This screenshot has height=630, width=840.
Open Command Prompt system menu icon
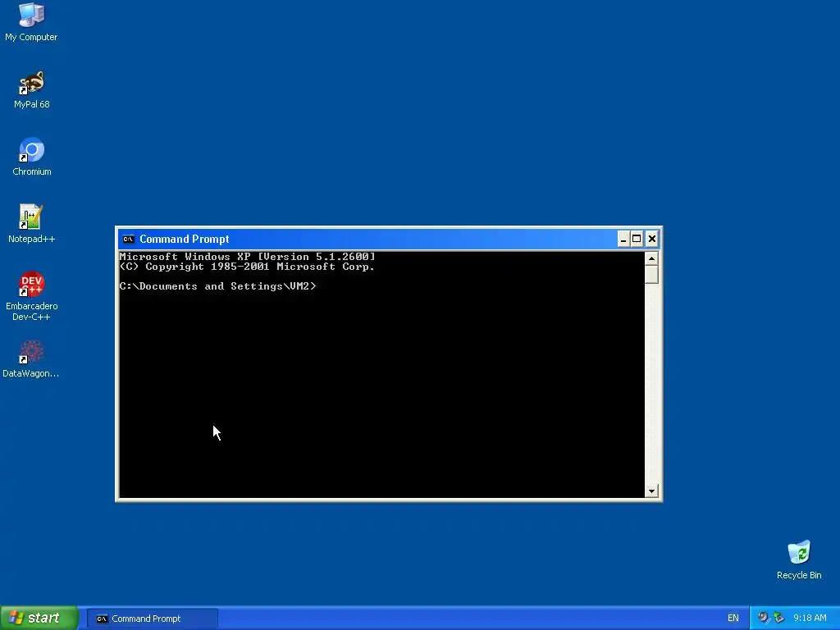pos(128,239)
